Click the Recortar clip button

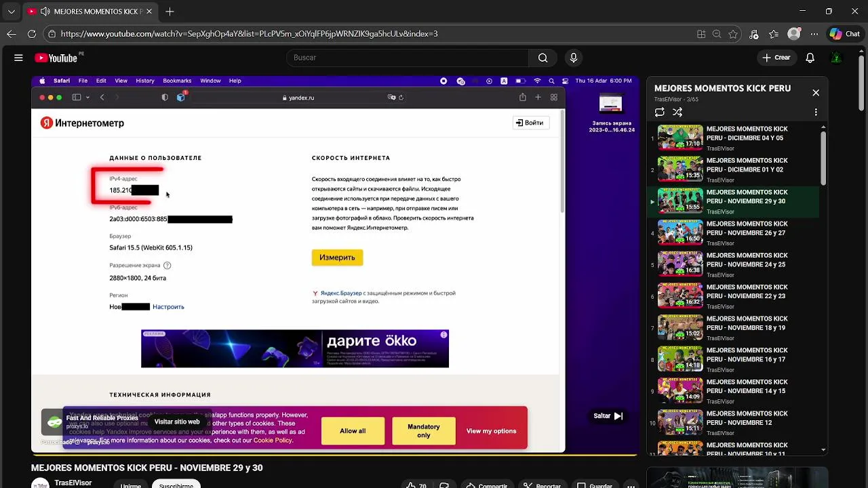click(x=542, y=485)
